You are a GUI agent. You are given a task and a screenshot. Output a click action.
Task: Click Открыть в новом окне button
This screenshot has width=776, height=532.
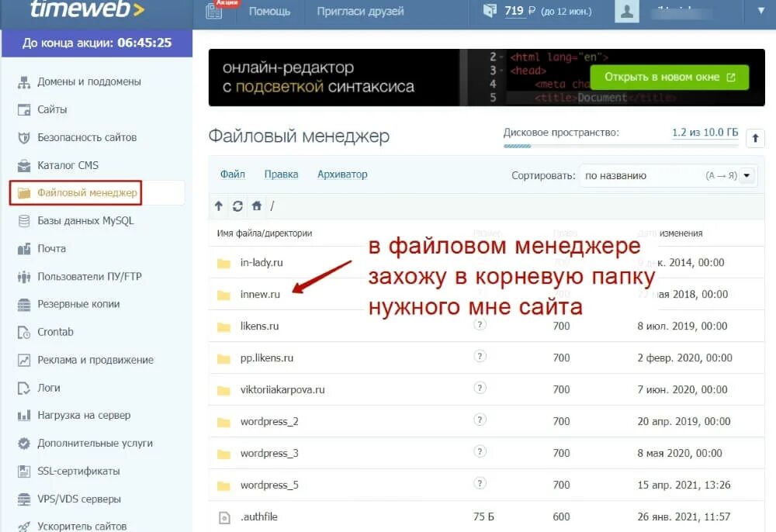click(670, 77)
